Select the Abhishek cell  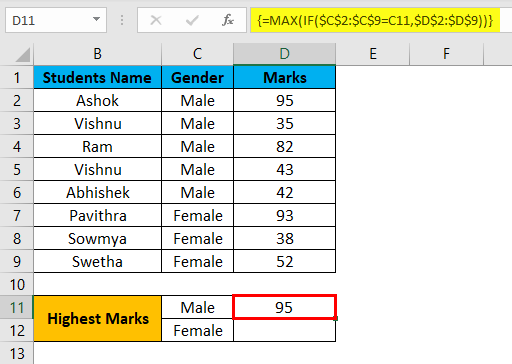click(x=97, y=192)
